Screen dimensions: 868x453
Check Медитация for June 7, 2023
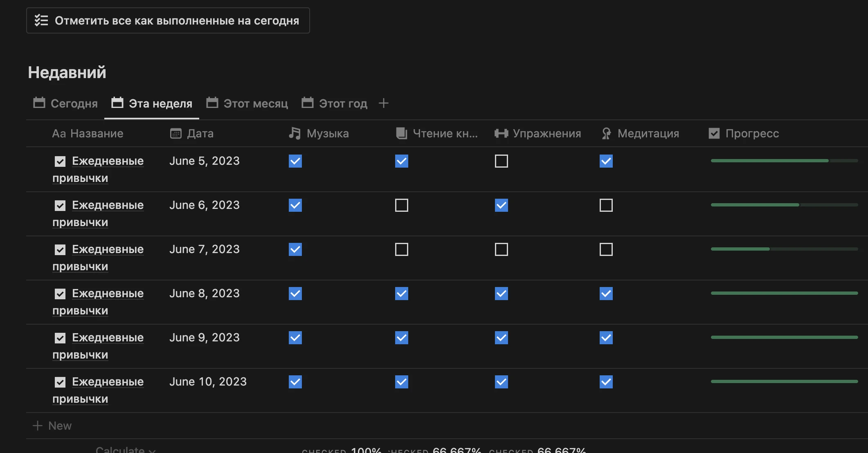point(606,249)
